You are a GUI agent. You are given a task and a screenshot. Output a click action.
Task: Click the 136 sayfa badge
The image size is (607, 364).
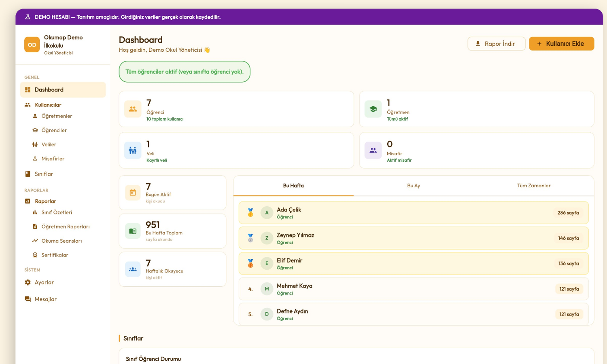coord(569,263)
